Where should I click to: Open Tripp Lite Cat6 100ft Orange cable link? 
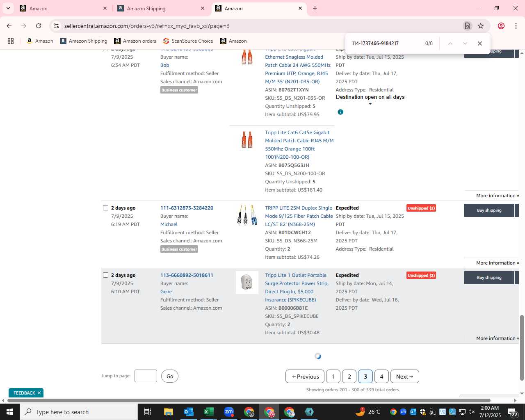pyautogui.click(x=299, y=145)
